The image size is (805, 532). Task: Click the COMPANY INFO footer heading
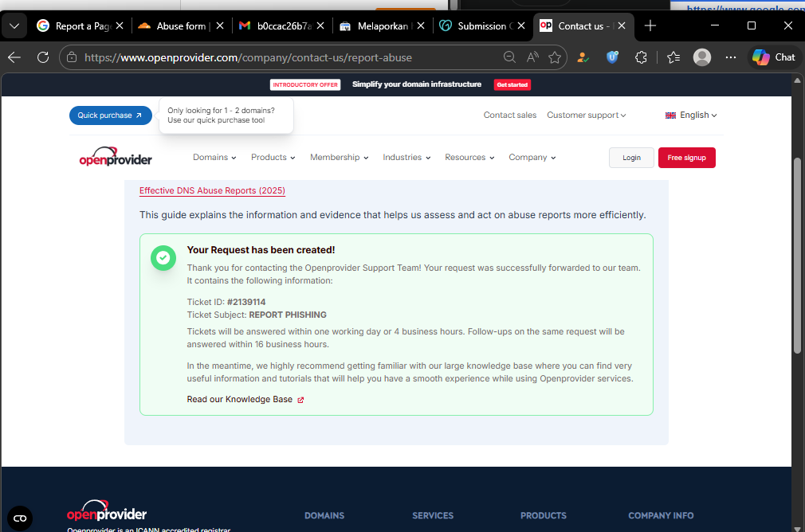pyautogui.click(x=661, y=515)
